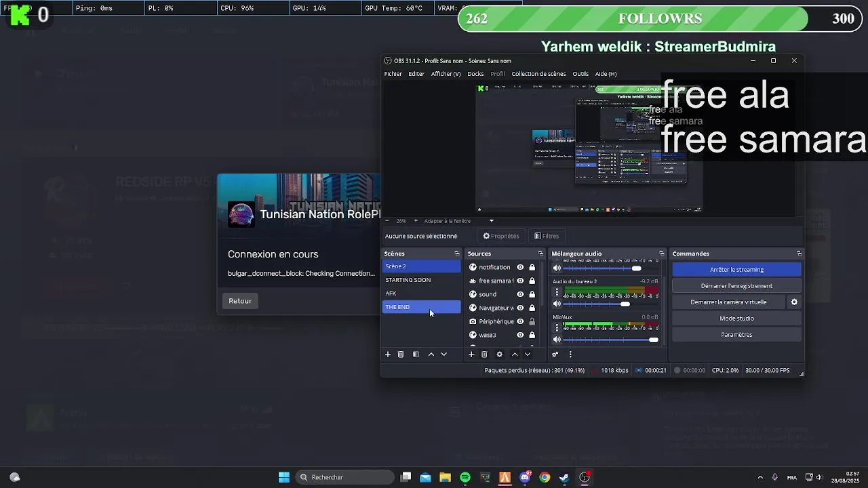The width and height of the screenshot is (868, 488).
Task: Open Mic/Aux three-dot options menu
Action: 557,328
